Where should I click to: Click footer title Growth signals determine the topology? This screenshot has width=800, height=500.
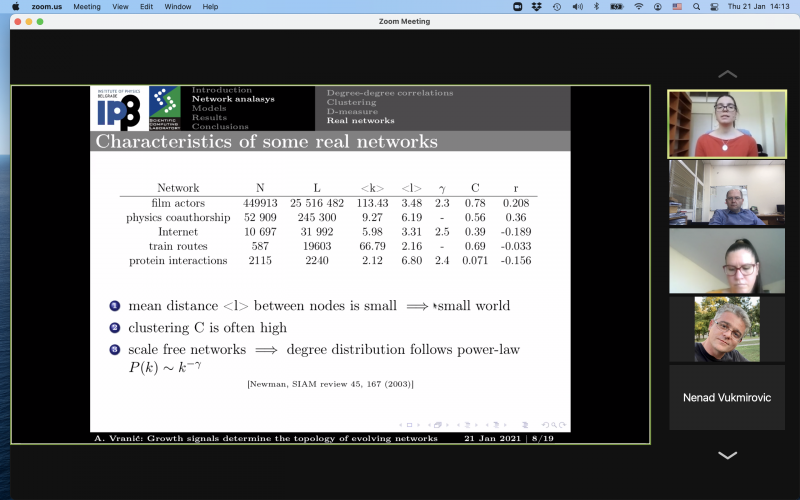pyautogui.click(x=292, y=438)
